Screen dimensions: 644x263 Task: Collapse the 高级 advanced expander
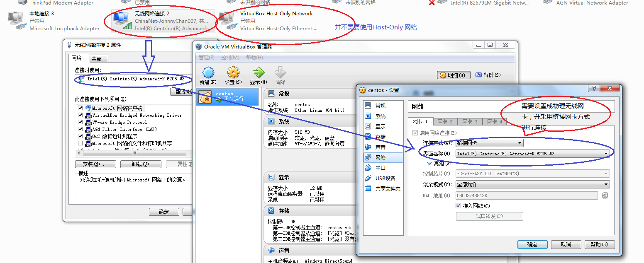coord(429,164)
